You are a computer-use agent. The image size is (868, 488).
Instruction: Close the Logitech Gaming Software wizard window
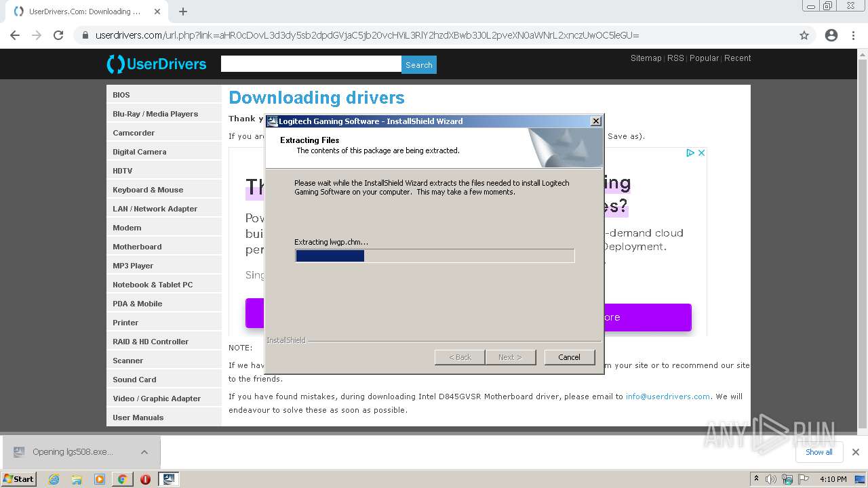[x=596, y=121]
